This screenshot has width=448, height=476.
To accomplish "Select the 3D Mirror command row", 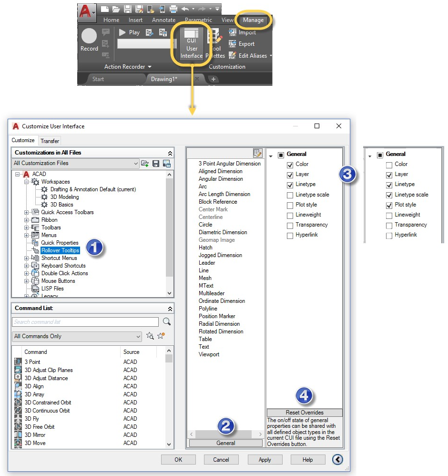I will pos(90,435).
